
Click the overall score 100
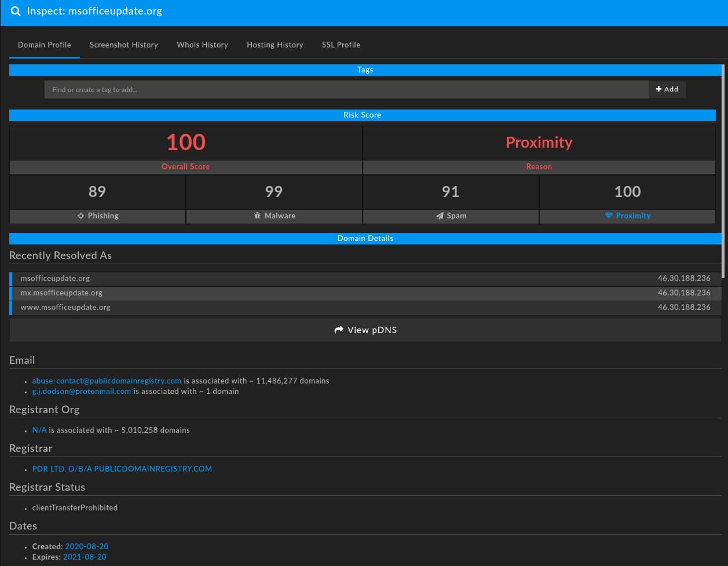click(x=186, y=142)
